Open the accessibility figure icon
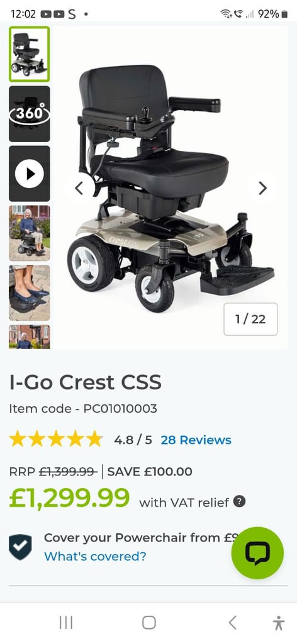This screenshot has height=644, width=297. (279, 623)
